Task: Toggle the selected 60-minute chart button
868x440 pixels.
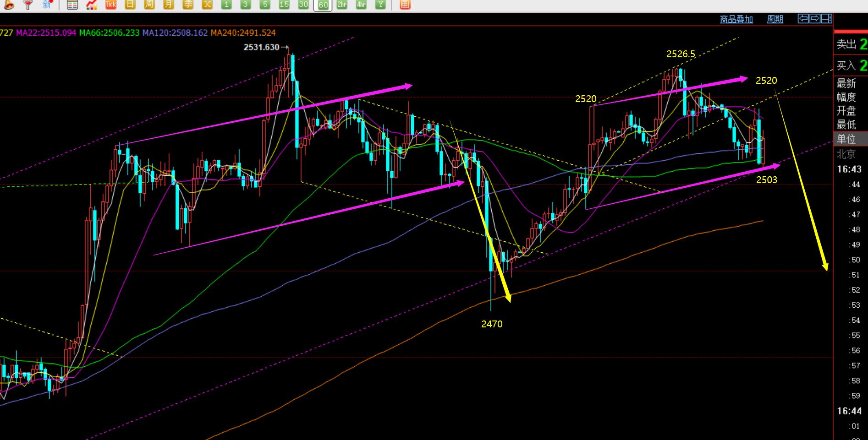Action: 323,5
